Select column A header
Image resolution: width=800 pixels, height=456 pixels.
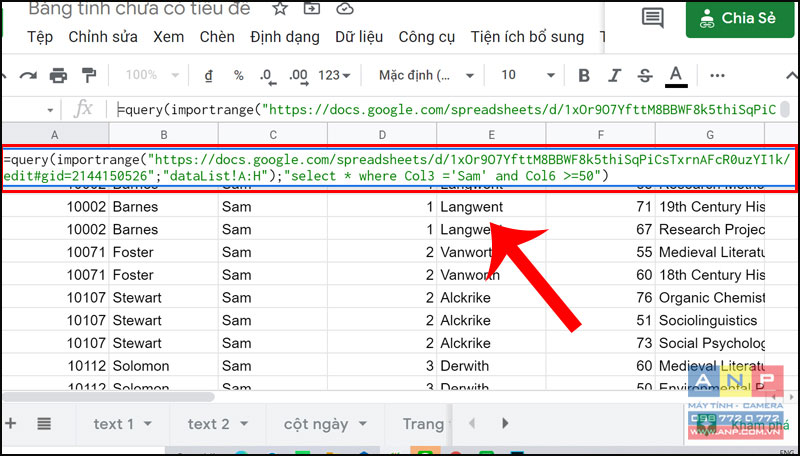(x=55, y=135)
